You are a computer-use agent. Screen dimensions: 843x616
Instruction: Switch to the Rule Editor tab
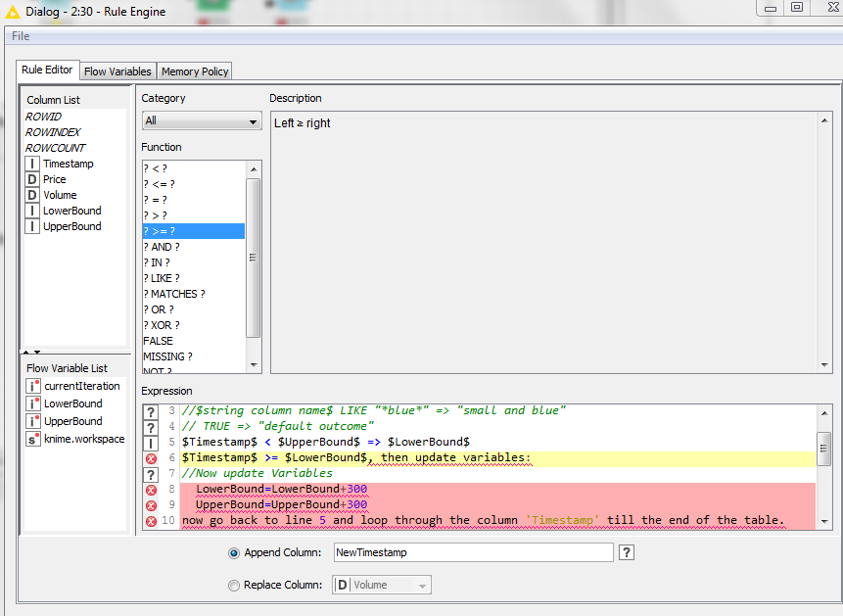click(x=47, y=70)
